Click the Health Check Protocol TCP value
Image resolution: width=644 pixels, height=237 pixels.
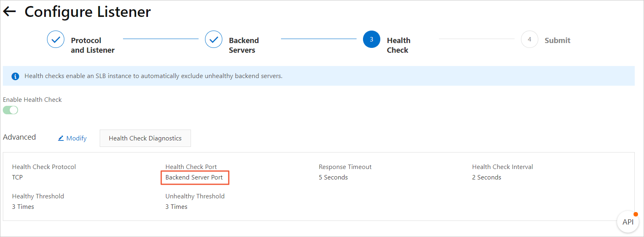[17, 177]
